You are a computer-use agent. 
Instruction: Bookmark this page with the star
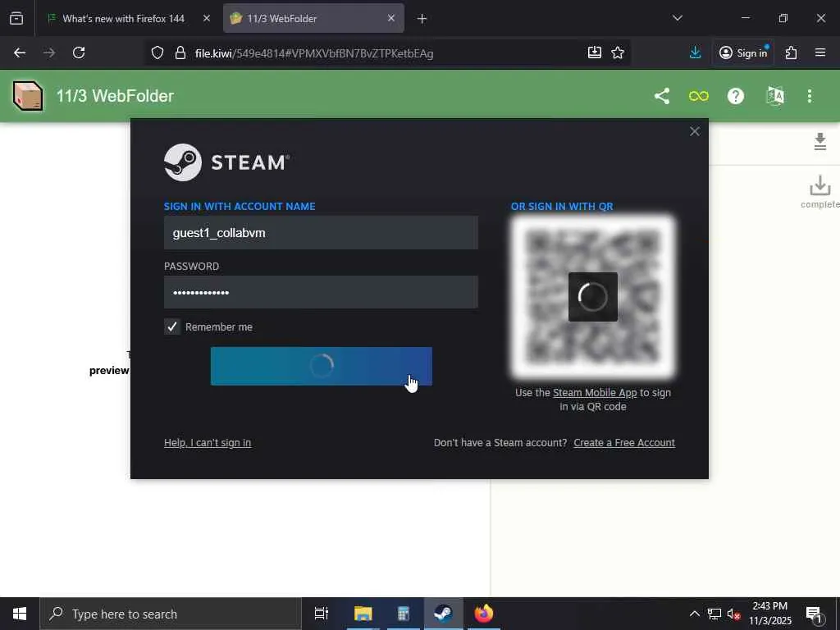[618, 52]
